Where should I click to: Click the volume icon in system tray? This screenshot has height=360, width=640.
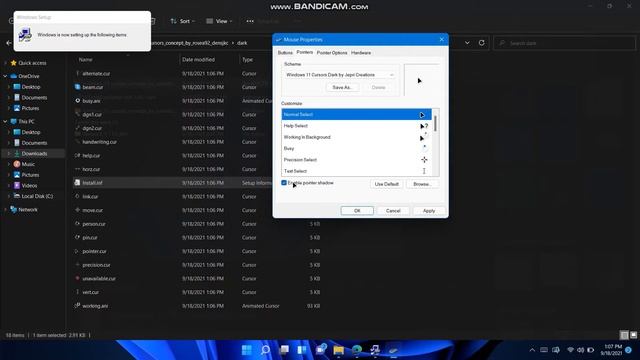[x=580, y=350]
